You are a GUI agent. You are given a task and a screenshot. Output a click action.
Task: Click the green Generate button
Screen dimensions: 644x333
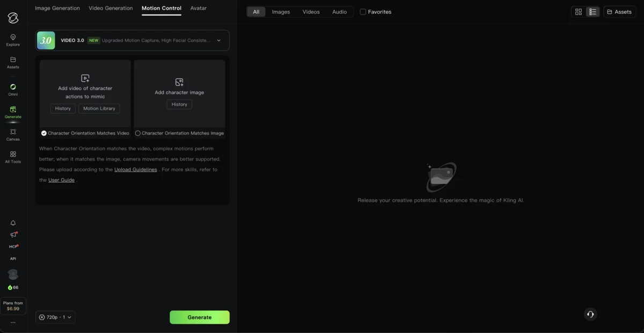200,317
